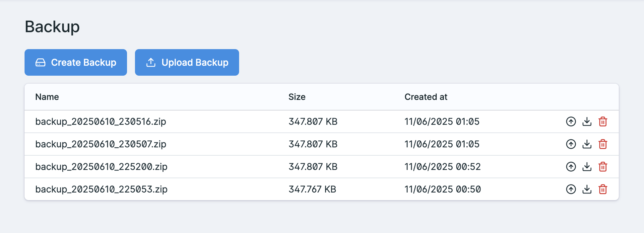Click the Upload Backup button

pyautogui.click(x=187, y=62)
